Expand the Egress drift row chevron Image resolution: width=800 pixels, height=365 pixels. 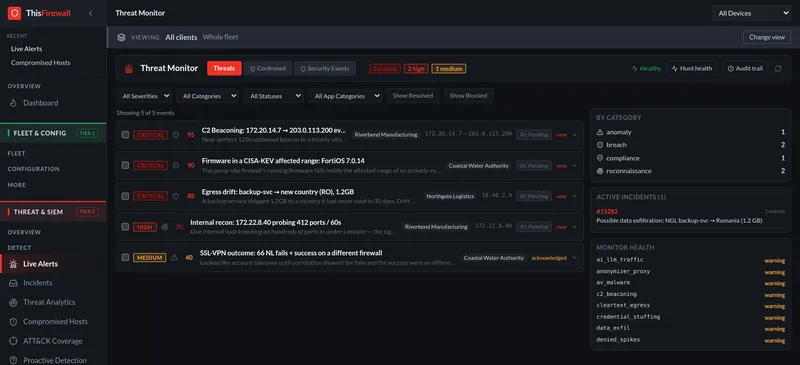point(574,196)
